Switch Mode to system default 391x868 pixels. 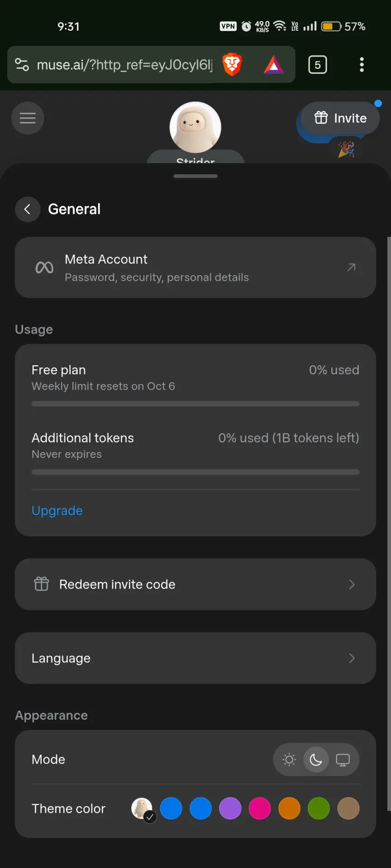343,759
